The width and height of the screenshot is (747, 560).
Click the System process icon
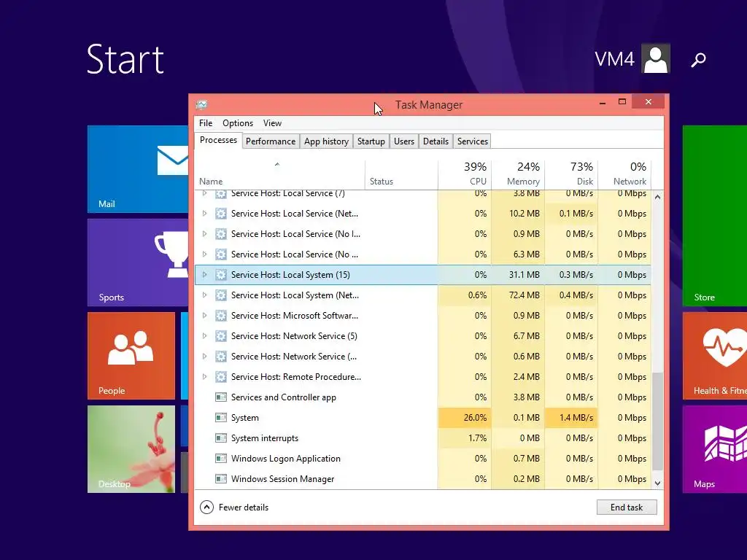pos(220,418)
